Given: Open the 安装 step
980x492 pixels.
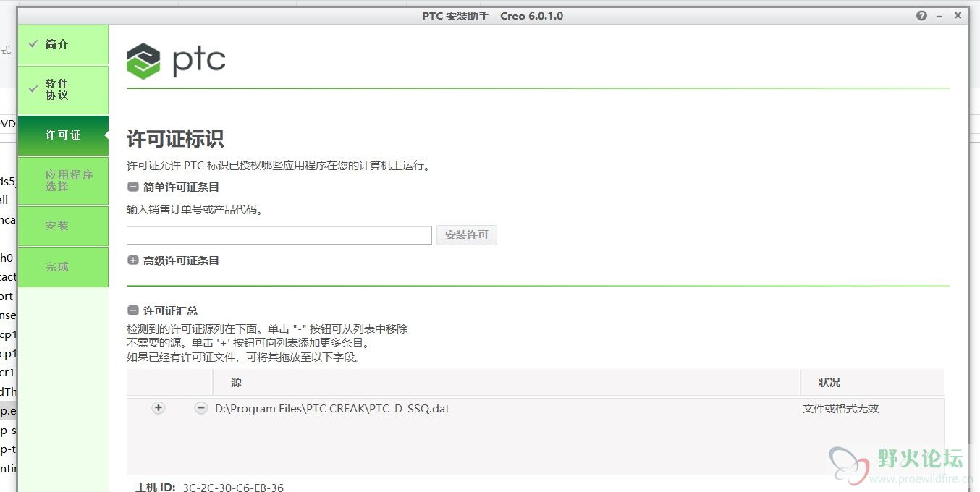Looking at the screenshot, I should [x=63, y=226].
